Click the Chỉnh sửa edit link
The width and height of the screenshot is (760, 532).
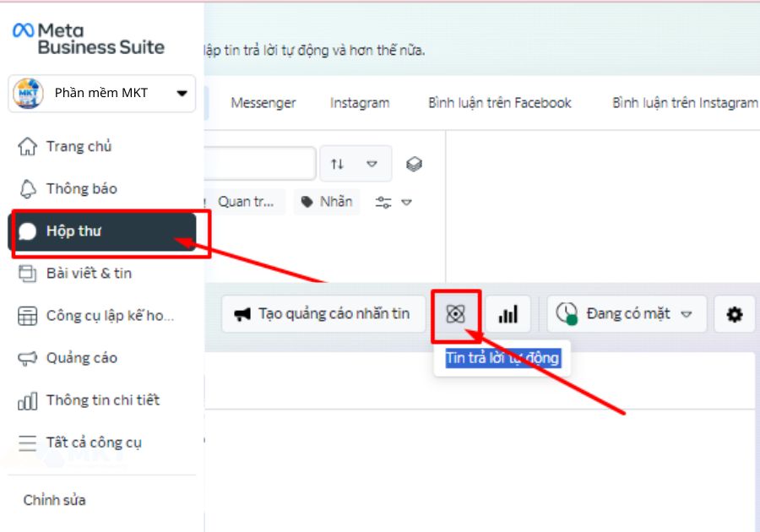[x=54, y=500]
